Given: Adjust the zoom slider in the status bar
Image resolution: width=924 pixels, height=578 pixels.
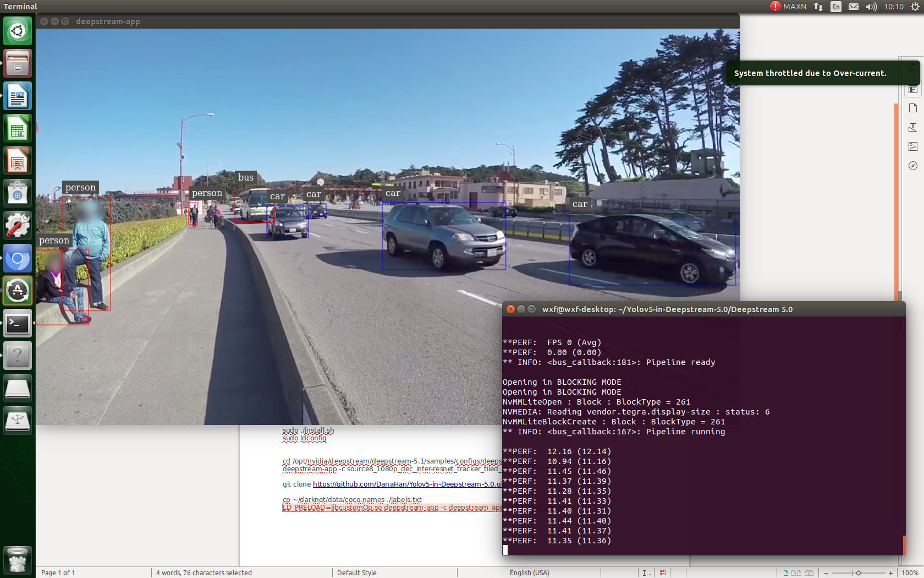Looking at the screenshot, I should 859,572.
